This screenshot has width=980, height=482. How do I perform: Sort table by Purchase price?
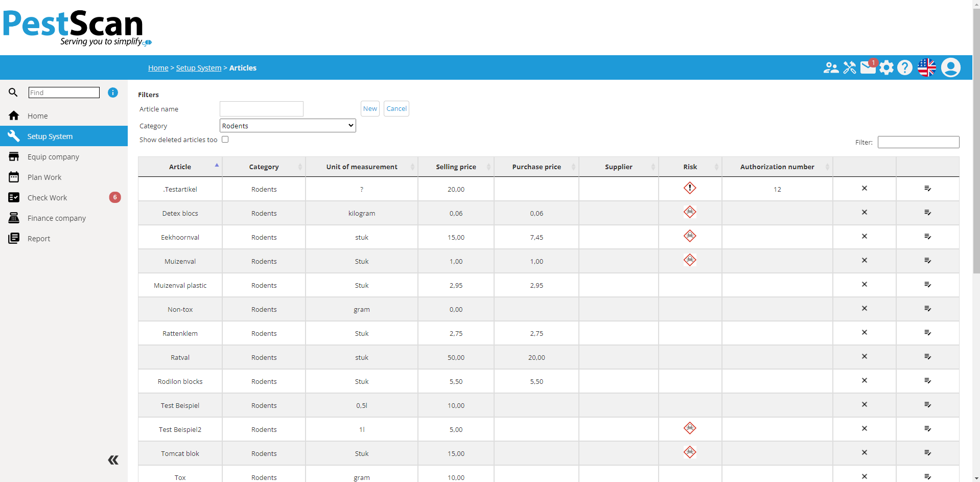pos(536,167)
